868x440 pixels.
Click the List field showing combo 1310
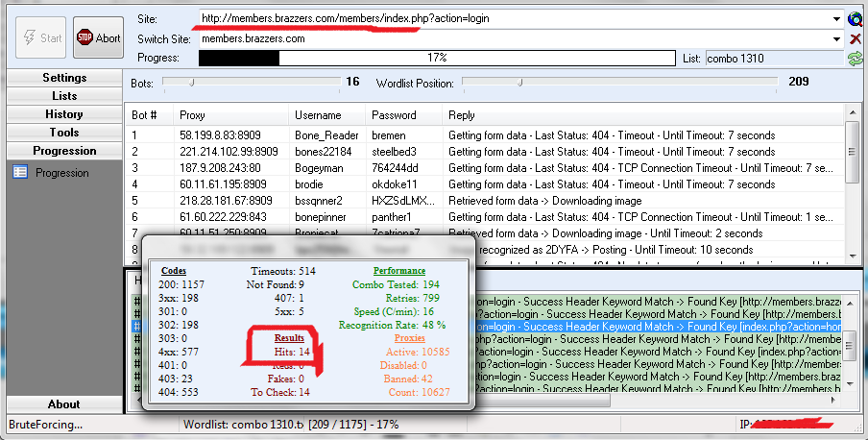[x=775, y=59]
